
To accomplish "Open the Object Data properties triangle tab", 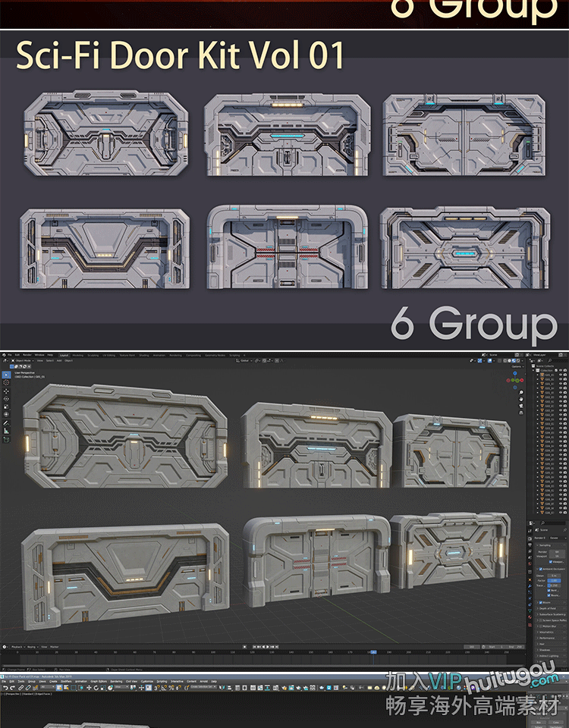I will 530,610.
